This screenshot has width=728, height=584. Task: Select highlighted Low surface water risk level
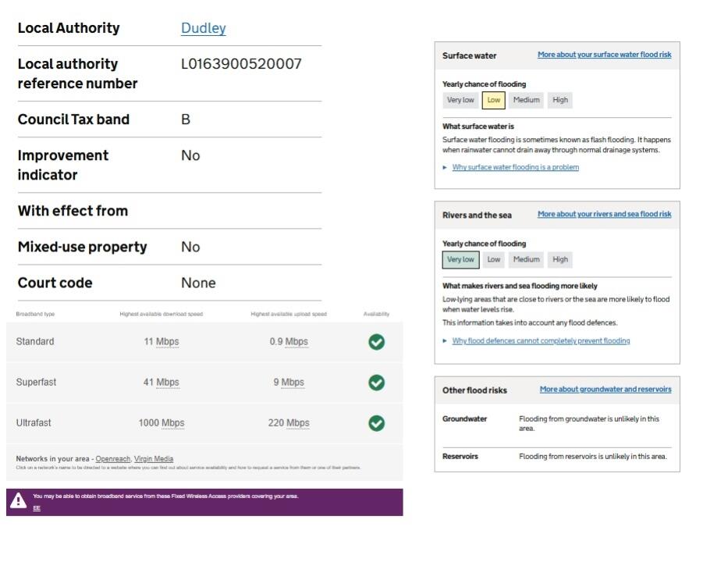pyautogui.click(x=493, y=100)
